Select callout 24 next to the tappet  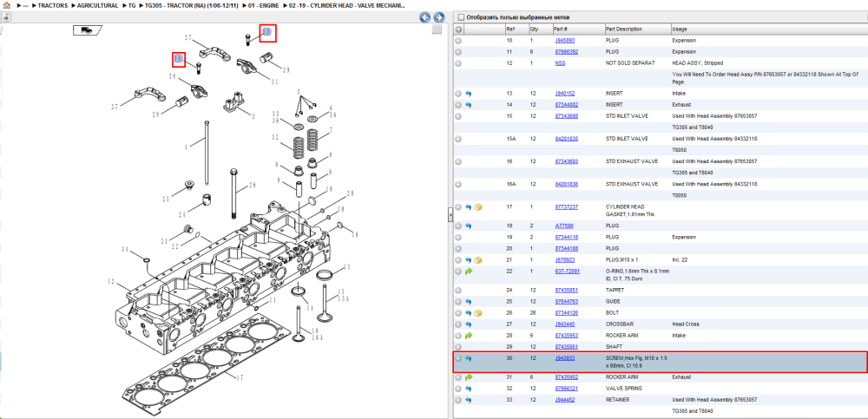[181, 215]
